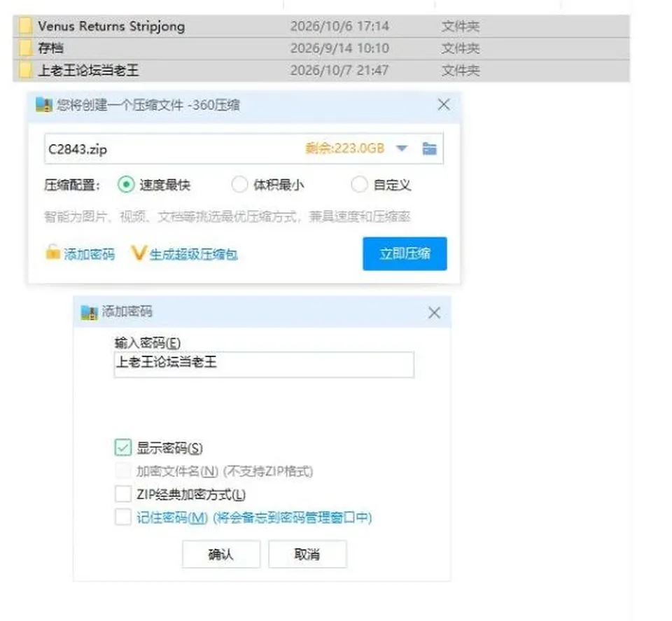Click the 输入密码 field containing 上老王论坛当老王

[264, 364]
